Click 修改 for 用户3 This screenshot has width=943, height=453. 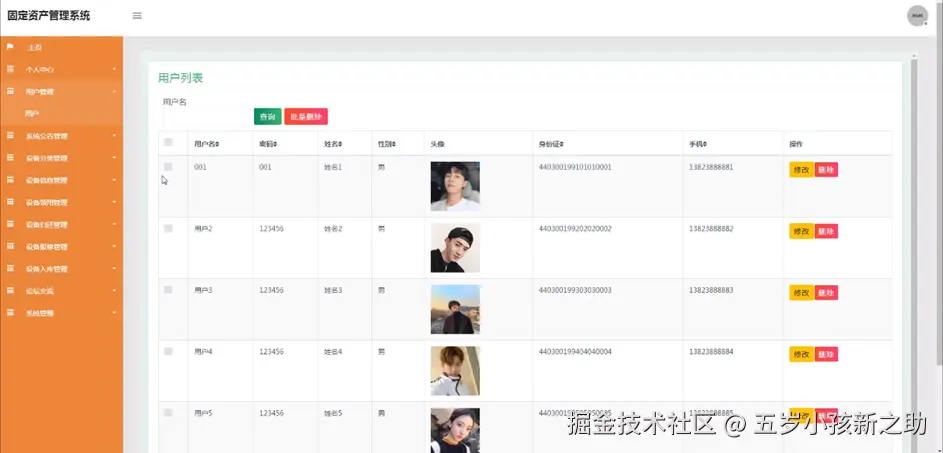point(801,293)
